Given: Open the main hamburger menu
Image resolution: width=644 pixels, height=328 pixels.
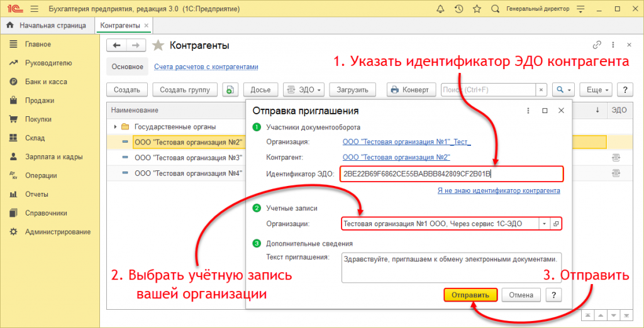Looking at the screenshot, I should [35, 9].
